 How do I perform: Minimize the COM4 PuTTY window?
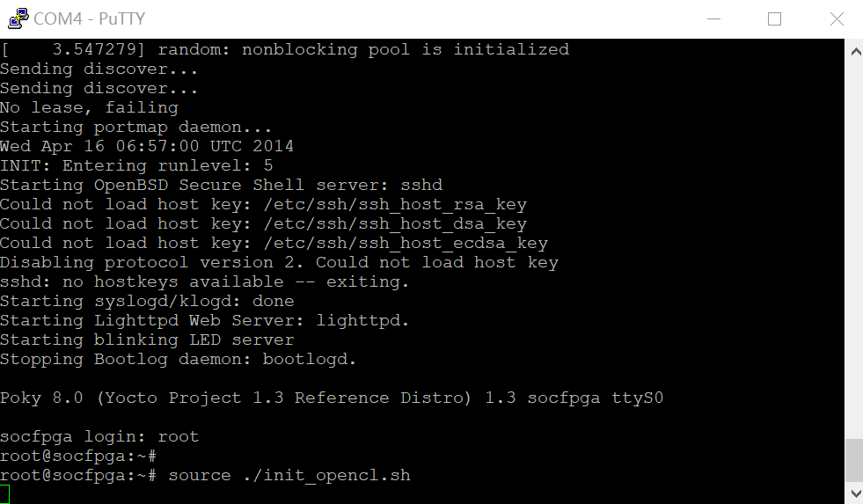[x=713, y=18]
